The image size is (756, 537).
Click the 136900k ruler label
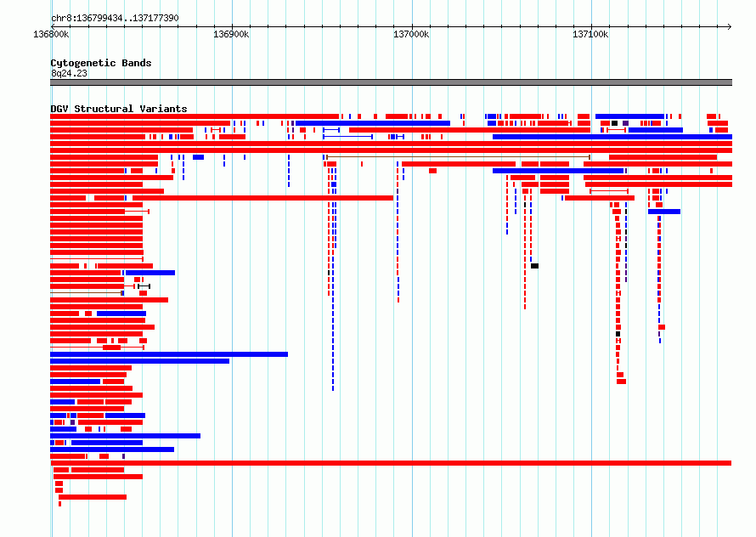coord(231,34)
